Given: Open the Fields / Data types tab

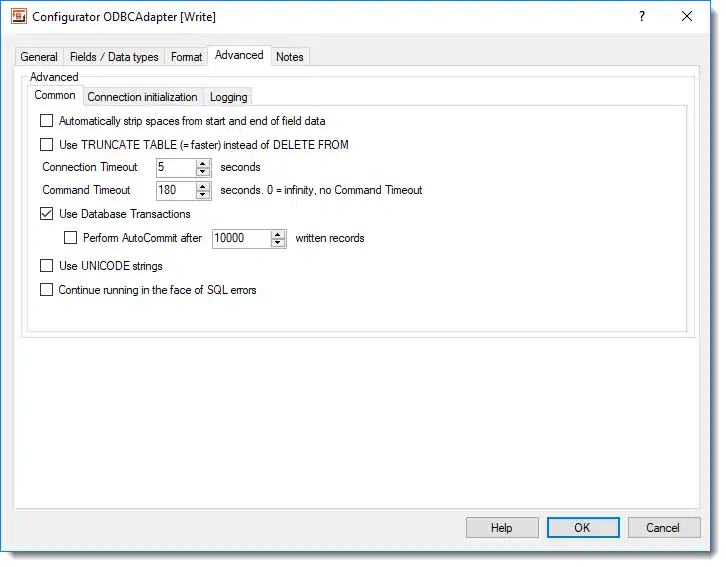Looking at the screenshot, I should pyautogui.click(x=114, y=57).
